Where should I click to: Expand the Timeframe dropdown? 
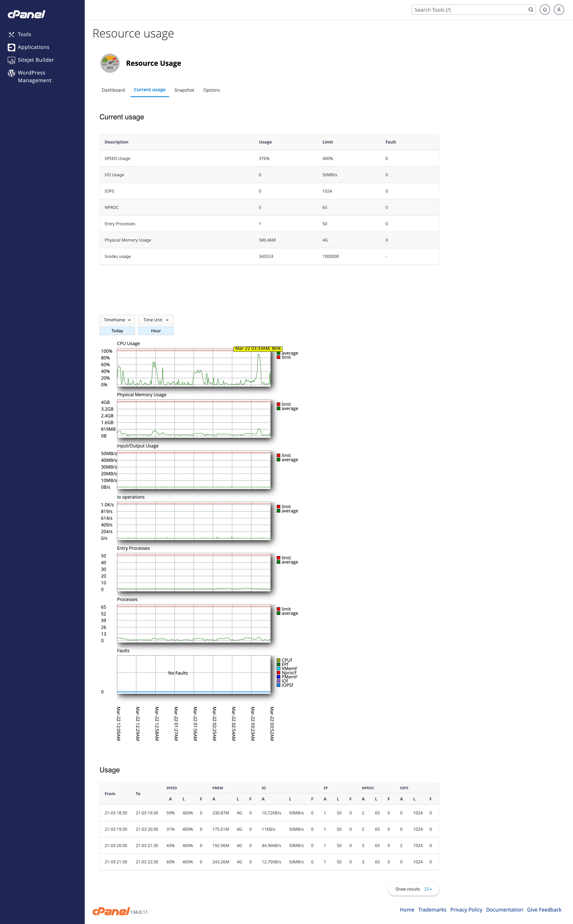click(x=117, y=320)
